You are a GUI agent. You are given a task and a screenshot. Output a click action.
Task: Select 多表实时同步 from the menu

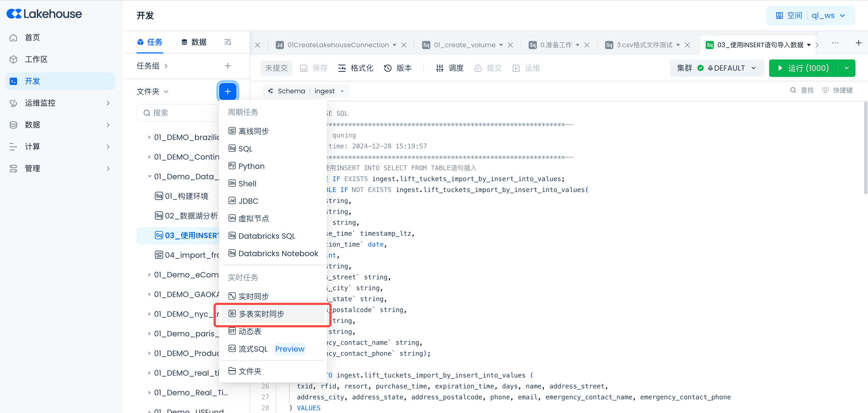coord(261,314)
